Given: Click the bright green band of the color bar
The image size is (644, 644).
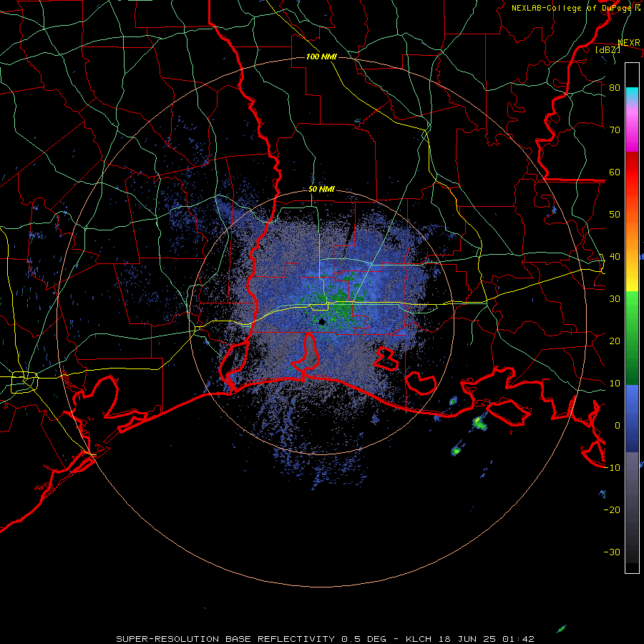Looking at the screenshot, I should click(x=632, y=304).
